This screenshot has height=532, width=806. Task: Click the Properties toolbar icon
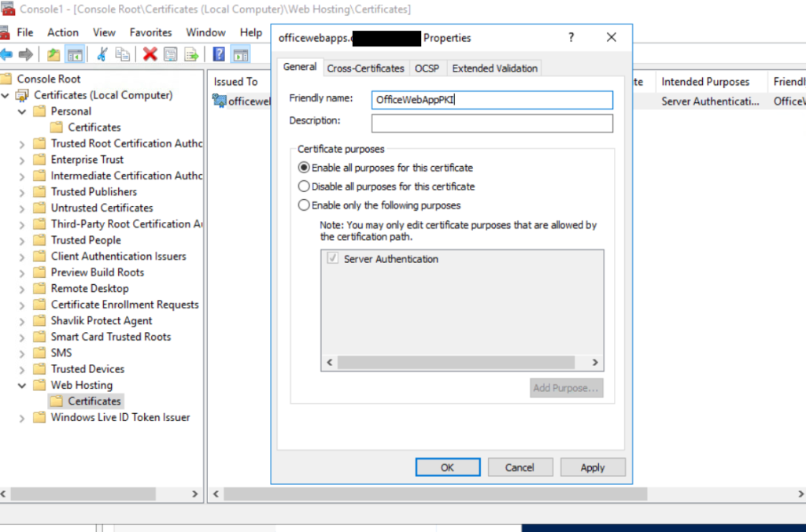point(171,54)
